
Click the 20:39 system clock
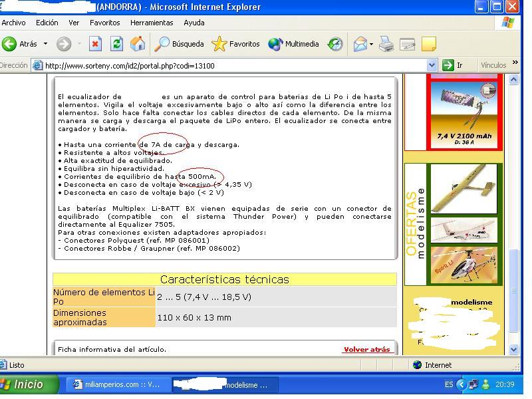[x=505, y=384]
